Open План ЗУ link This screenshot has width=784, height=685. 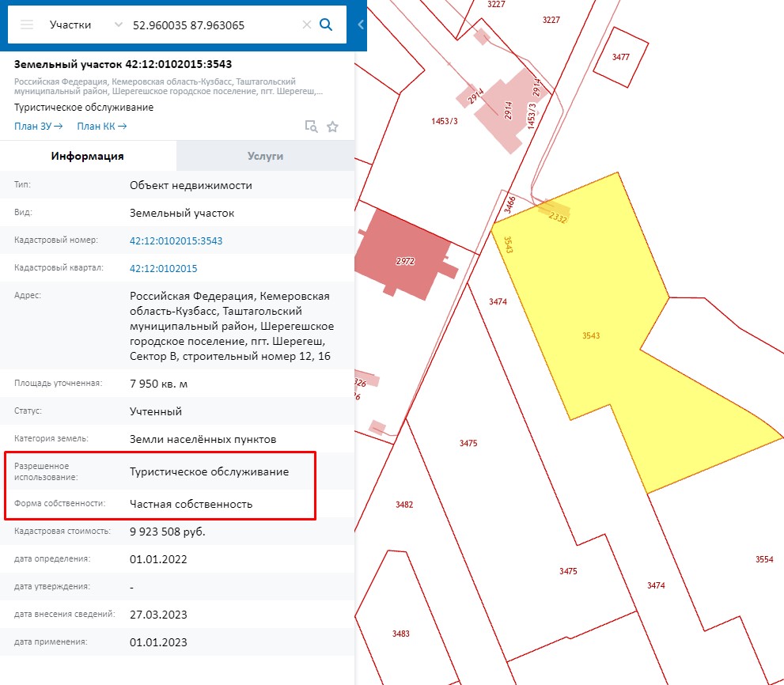tap(38, 126)
